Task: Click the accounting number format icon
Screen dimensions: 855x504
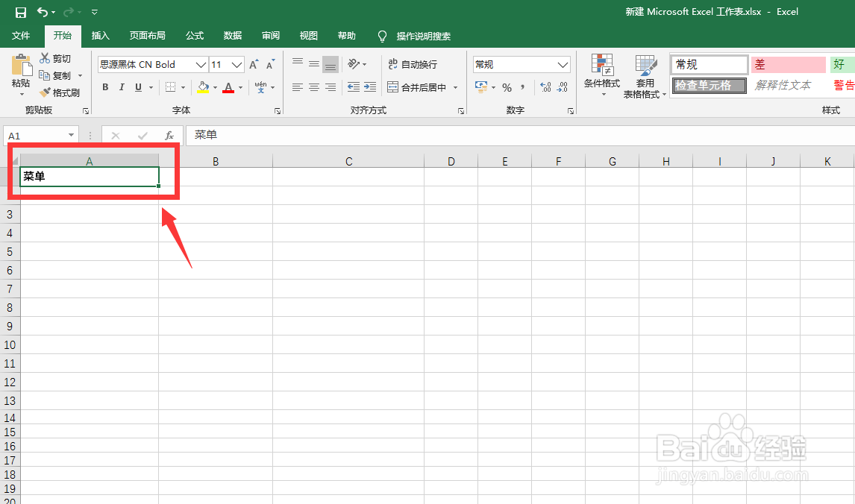Action: pos(481,87)
